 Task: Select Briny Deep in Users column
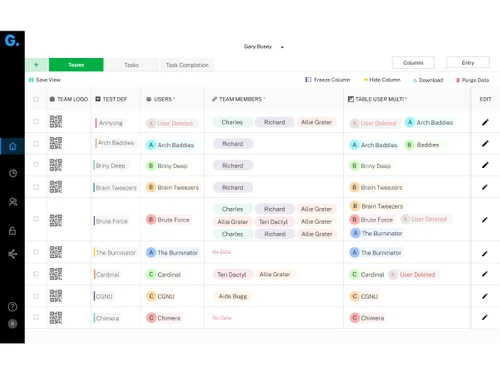[167, 166]
